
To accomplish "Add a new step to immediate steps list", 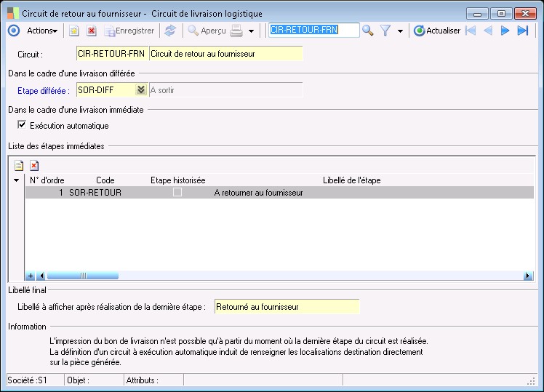I will pos(19,166).
